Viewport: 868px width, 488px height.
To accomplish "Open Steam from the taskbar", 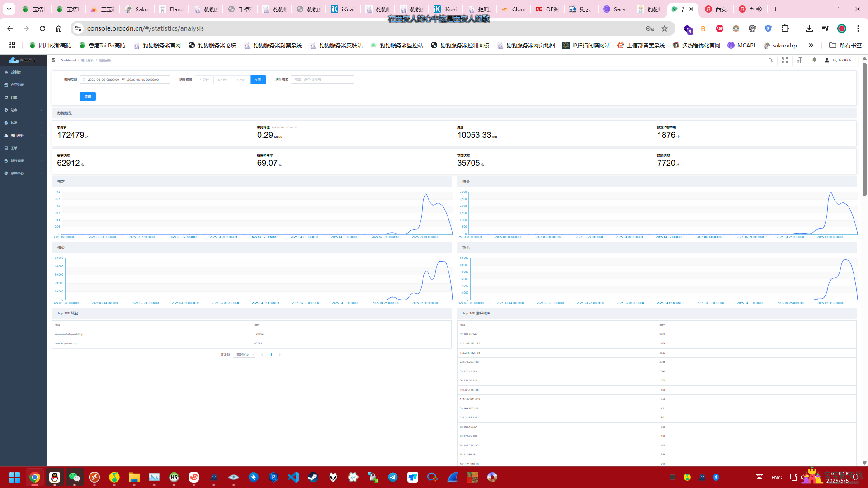I will [313, 477].
